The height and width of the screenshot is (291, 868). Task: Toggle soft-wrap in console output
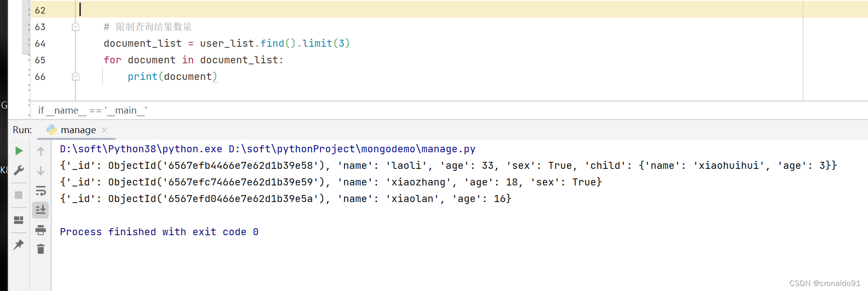[x=41, y=190]
